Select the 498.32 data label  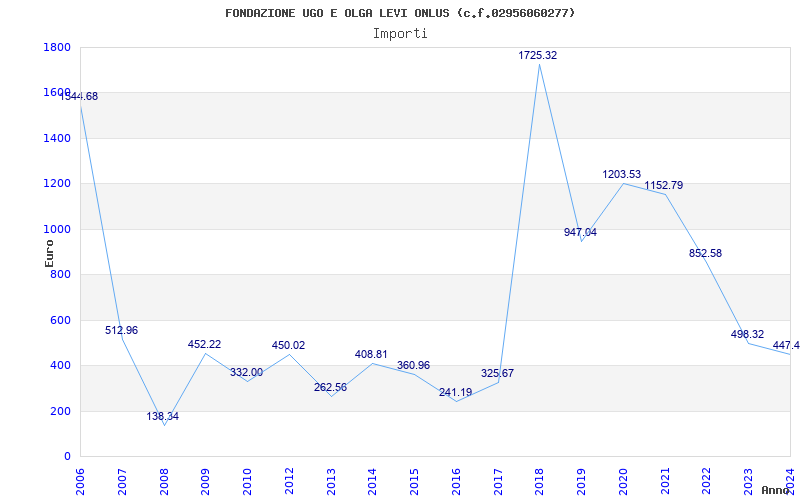pyautogui.click(x=747, y=334)
